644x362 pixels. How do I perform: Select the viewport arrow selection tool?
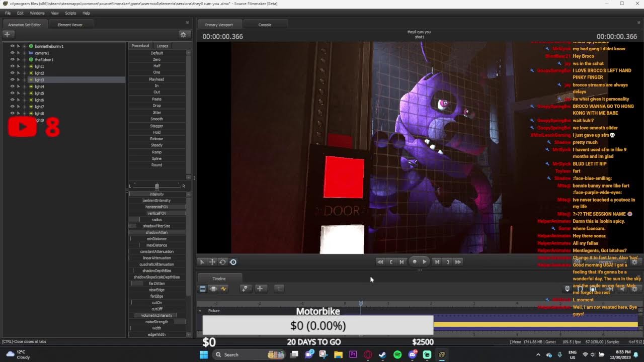pyautogui.click(x=202, y=262)
